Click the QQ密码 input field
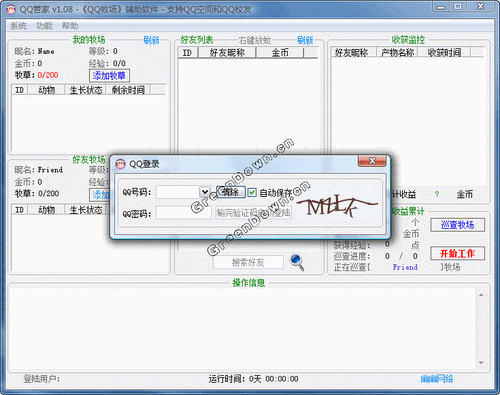The image size is (500, 395). tap(184, 213)
